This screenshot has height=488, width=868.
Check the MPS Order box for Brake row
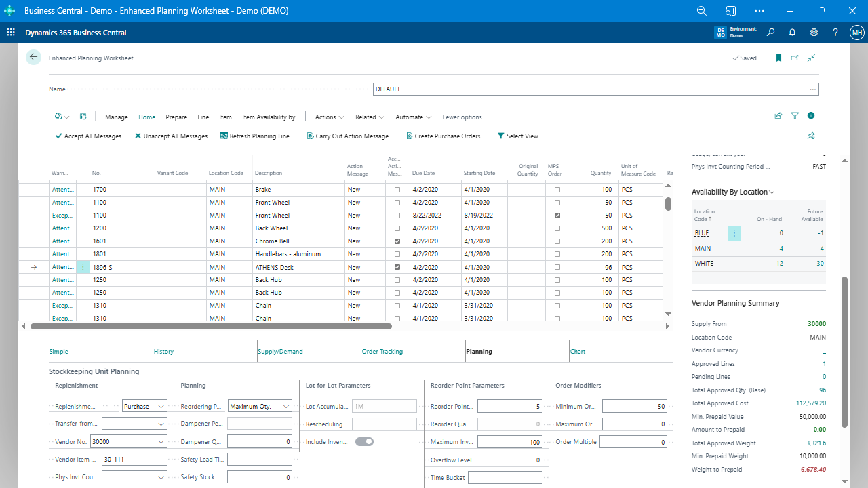coord(556,189)
